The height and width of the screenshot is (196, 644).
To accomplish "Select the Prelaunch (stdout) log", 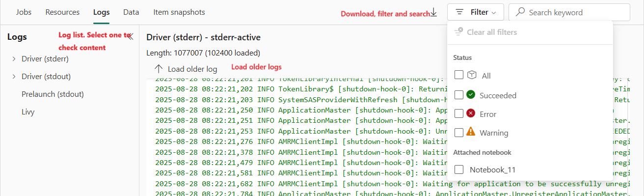I will 53,94.
